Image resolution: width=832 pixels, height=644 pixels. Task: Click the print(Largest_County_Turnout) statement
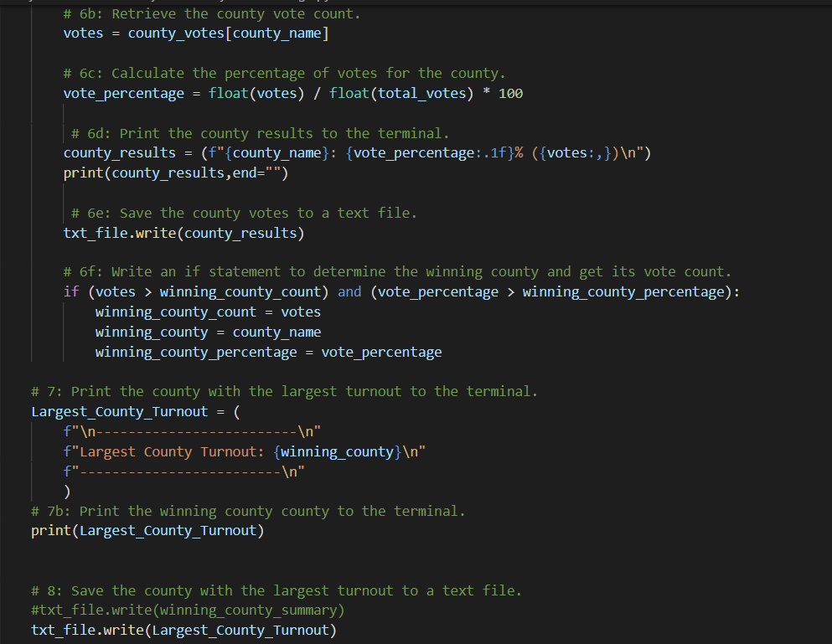147,531
